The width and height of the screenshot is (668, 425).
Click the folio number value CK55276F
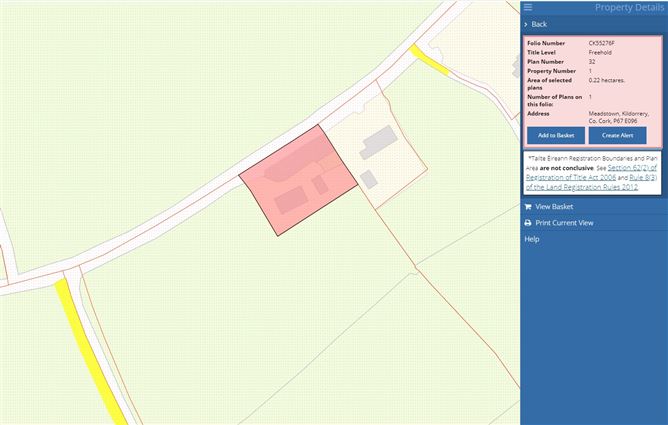604,44
